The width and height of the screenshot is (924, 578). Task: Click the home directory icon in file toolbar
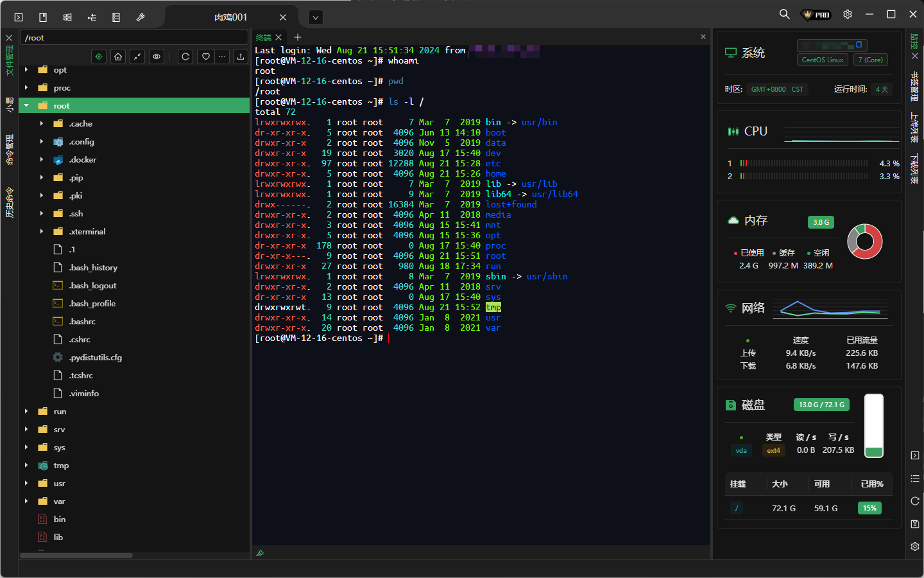118,57
